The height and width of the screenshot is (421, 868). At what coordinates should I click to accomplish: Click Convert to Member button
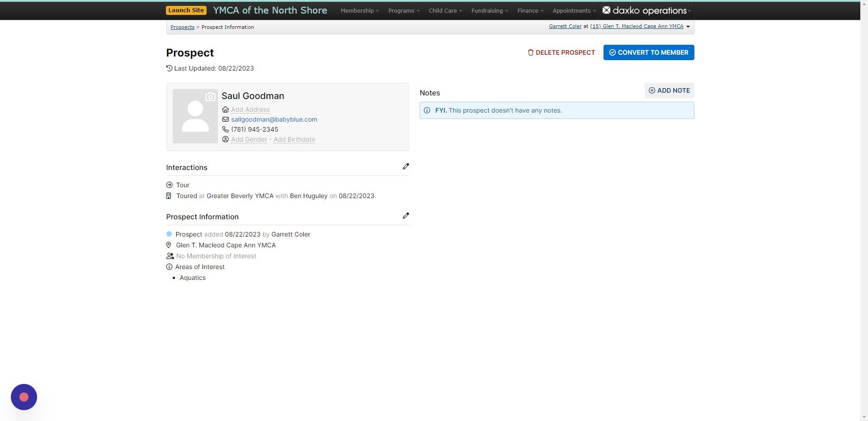pyautogui.click(x=649, y=52)
